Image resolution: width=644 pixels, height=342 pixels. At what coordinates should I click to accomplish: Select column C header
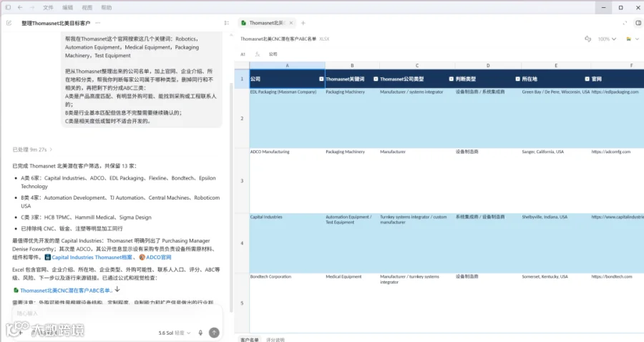click(417, 65)
